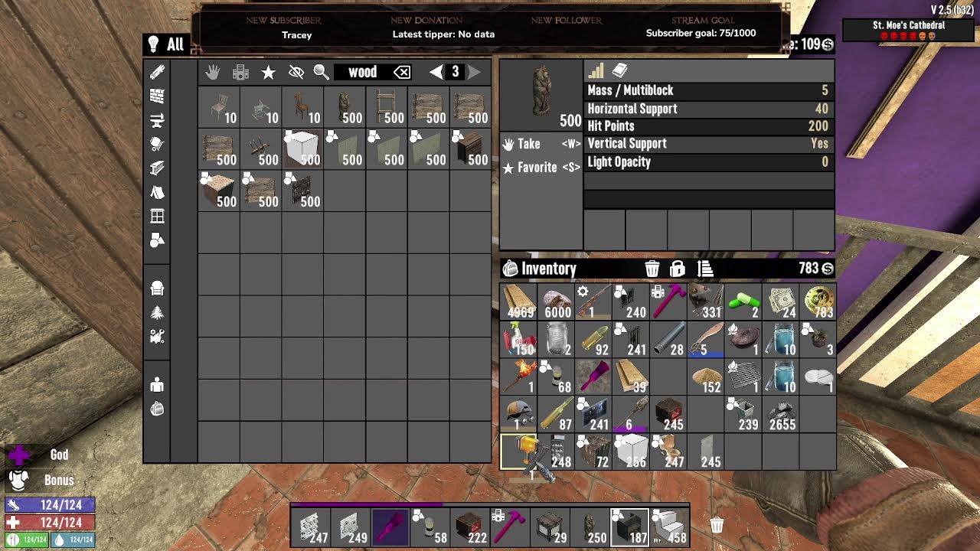Viewport: 980px width, 551px height.
Task: Toggle the inventory lock icon
Action: click(678, 269)
